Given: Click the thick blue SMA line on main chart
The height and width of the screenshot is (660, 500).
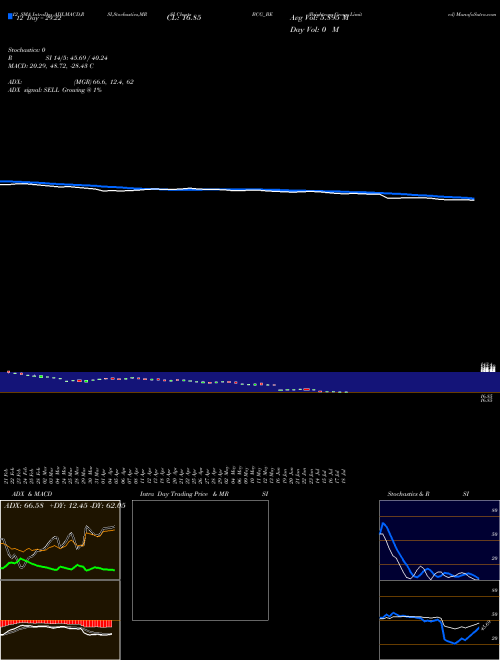Looking at the screenshot, I should [x=237, y=189].
